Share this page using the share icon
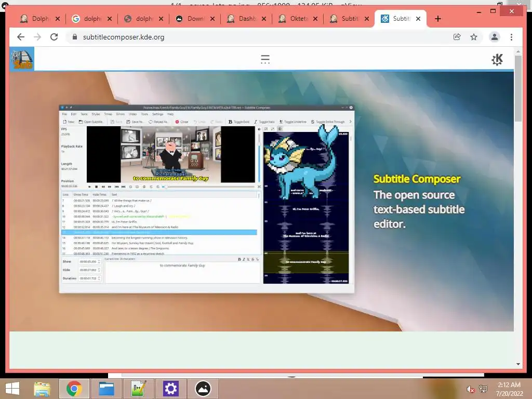Viewport: 532px width, 399px height. click(x=457, y=37)
